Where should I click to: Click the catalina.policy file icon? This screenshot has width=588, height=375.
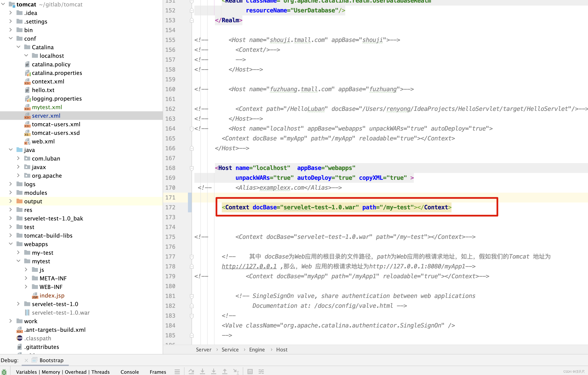(x=28, y=64)
